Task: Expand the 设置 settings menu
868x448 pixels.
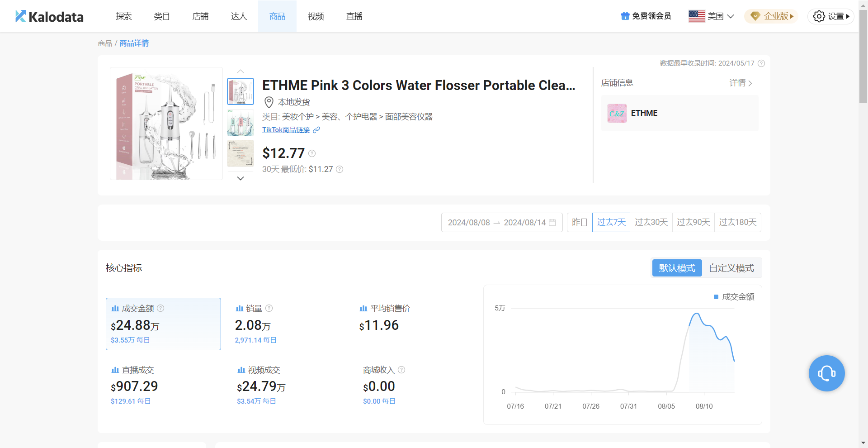Action: tap(831, 16)
